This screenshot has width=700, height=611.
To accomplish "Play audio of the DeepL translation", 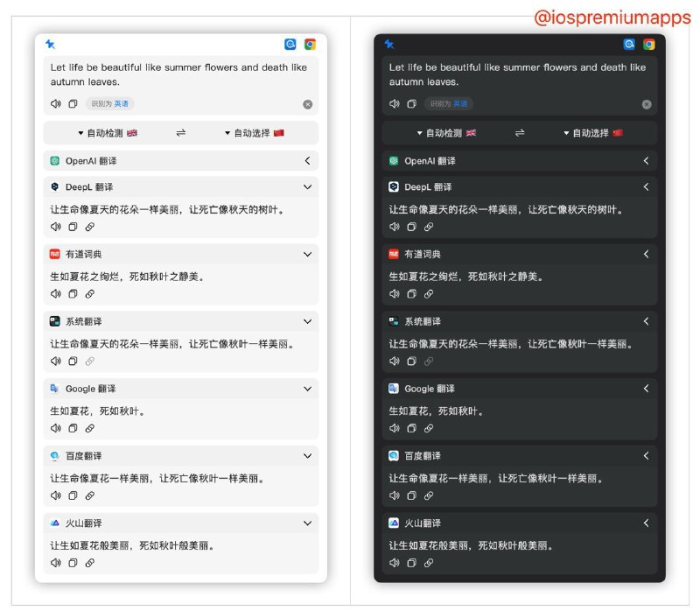I will (x=54, y=227).
